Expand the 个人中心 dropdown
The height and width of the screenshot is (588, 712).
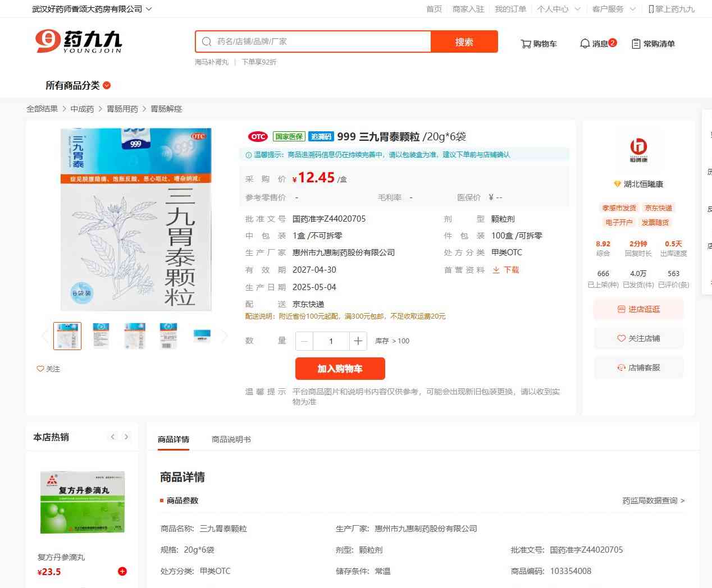(558, 9)
